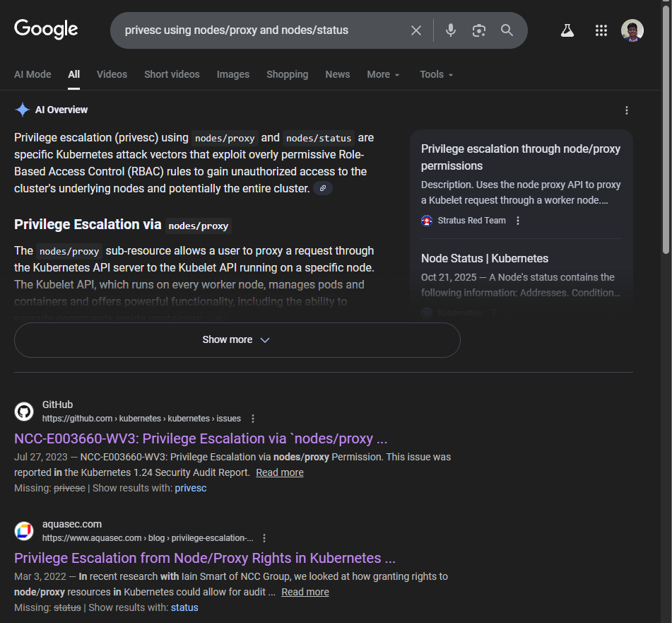Viewport: 672px width, 623px height.
Task: Clear the search box text
Action: tap(416, 30)
